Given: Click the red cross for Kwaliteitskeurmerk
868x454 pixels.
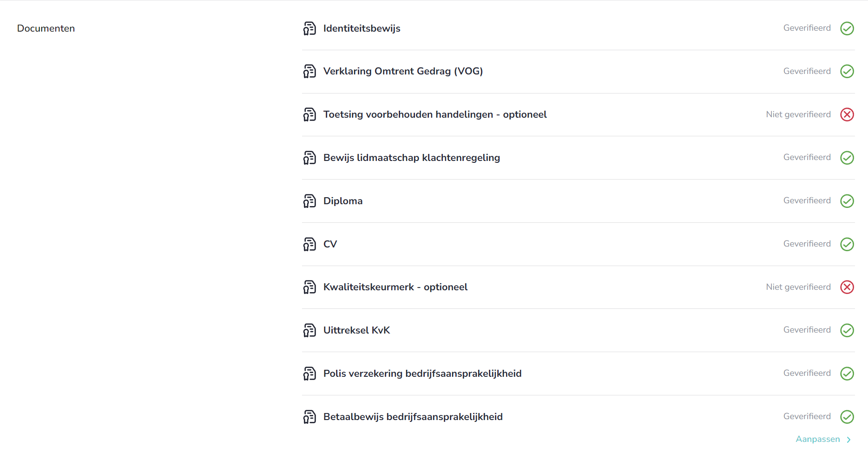Looking at the screenshot, I should click(x=847, y=287).
